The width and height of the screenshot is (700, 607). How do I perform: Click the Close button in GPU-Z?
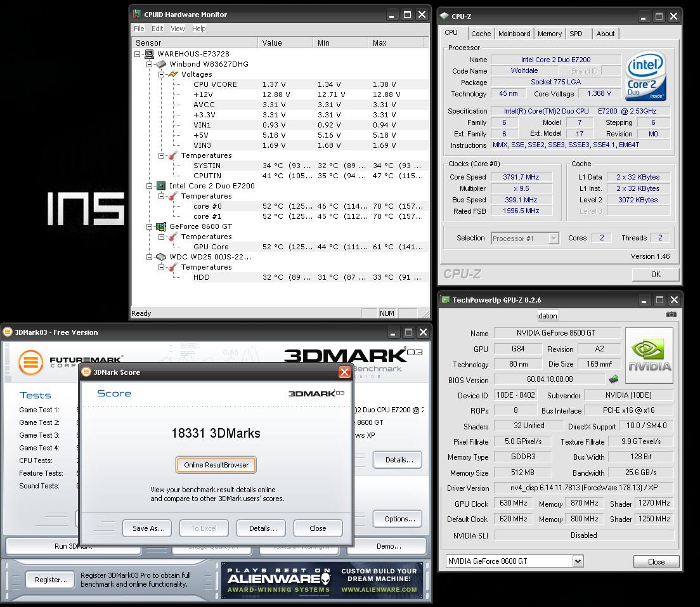pyautogui.click(x=656, y=561)
